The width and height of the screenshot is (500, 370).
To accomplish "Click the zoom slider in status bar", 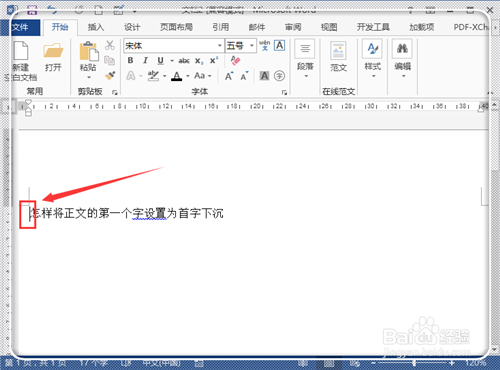I will [x=413, y=363].
